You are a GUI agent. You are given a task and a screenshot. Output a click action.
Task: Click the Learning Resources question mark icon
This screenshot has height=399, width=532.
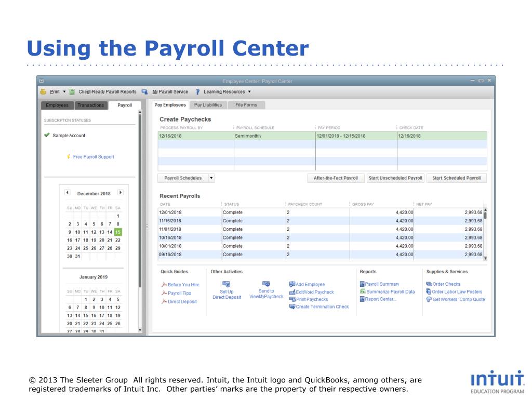[197, 91]
